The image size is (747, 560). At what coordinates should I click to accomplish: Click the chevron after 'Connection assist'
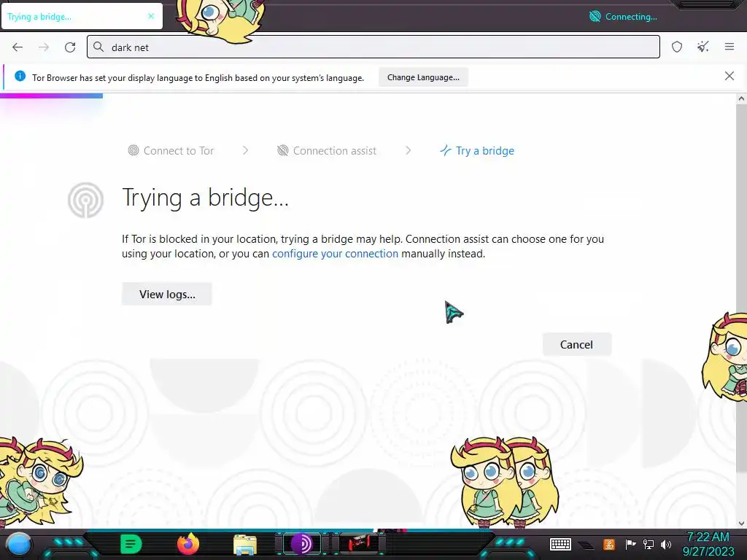tap(409, 150)
